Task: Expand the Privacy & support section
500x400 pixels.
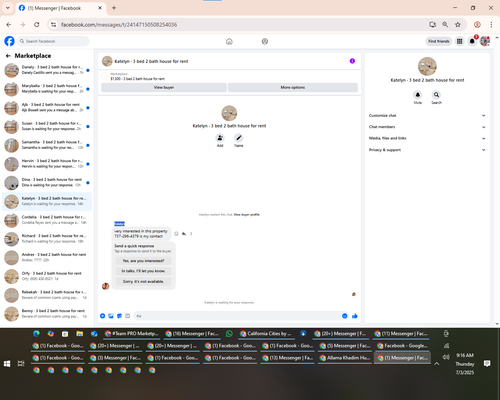Action: tap(427, 150)
